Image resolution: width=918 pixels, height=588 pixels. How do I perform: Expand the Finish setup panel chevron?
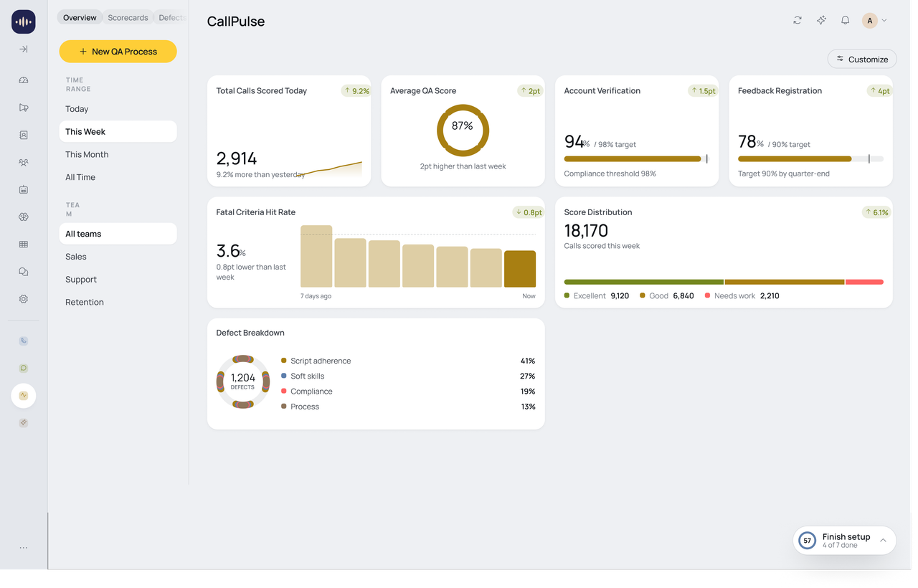(x=884, y=541)
